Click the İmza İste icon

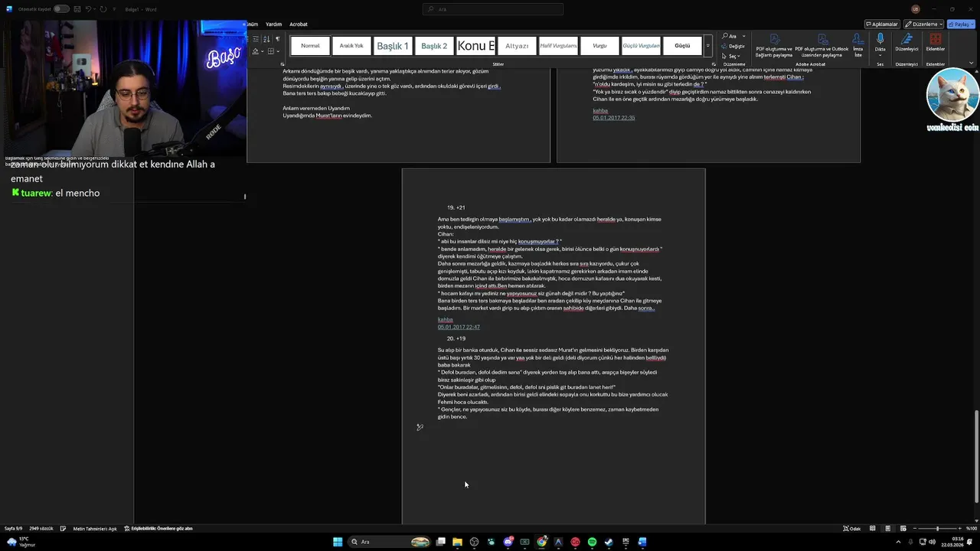(x=858, y=46)
